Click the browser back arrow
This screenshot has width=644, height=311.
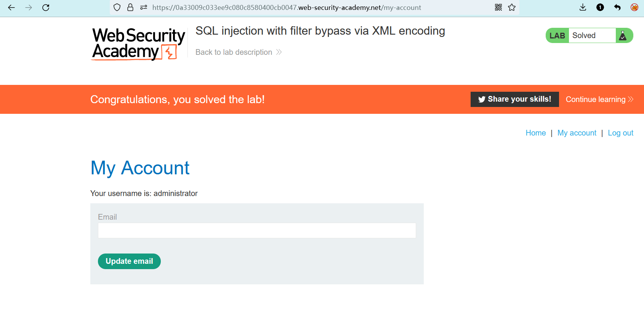pos(11,8)
